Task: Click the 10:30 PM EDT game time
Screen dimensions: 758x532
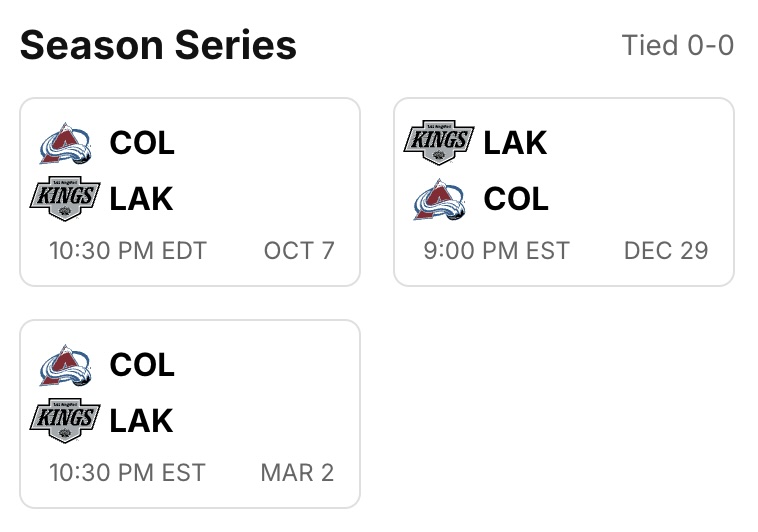Action: point(128,250)
